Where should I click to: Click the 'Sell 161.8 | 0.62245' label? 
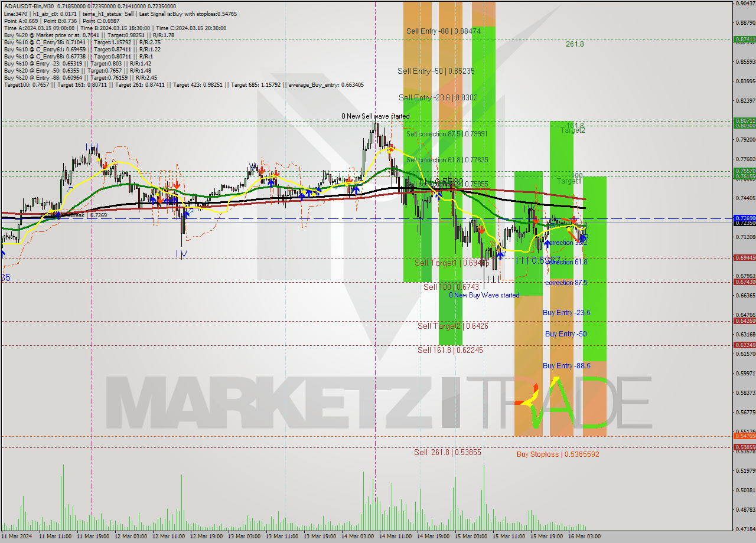(450, 350)
